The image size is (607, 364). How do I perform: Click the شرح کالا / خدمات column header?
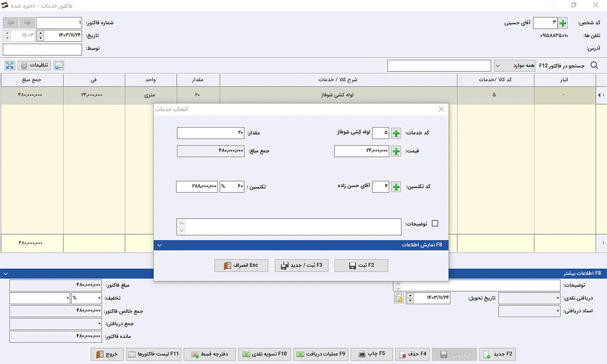click(339, 80)
